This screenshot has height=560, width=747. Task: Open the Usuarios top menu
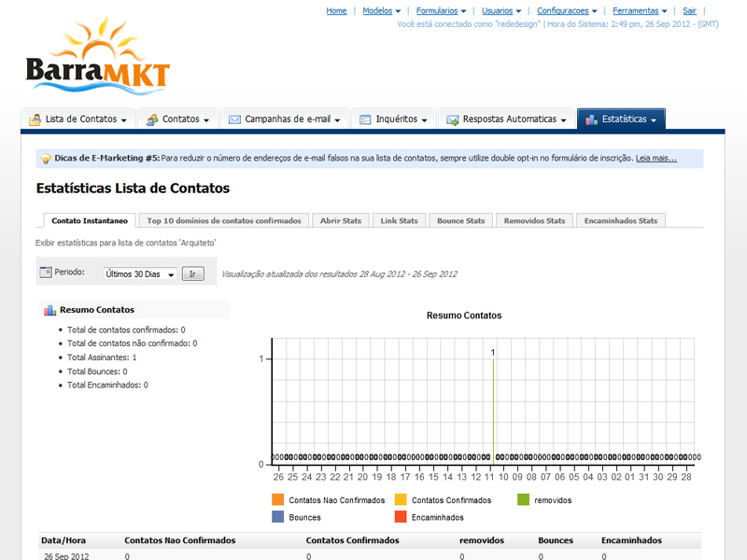[501, 11]
